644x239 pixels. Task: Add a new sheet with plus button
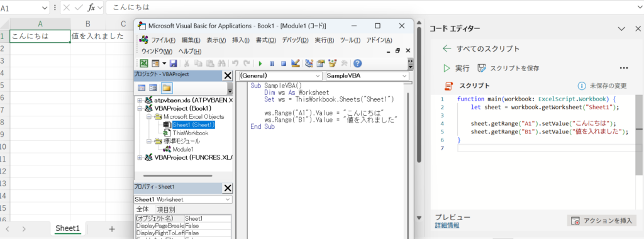[x=112, y=229]
